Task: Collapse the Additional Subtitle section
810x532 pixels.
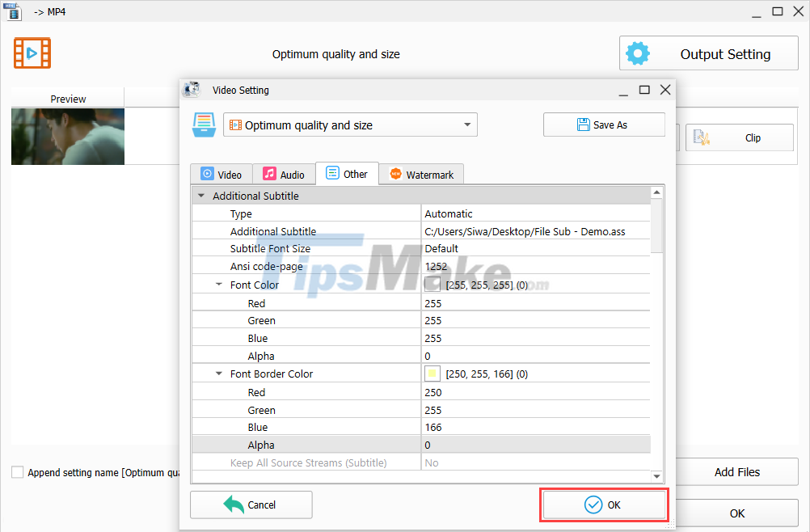Action: [x=200, y=195]
